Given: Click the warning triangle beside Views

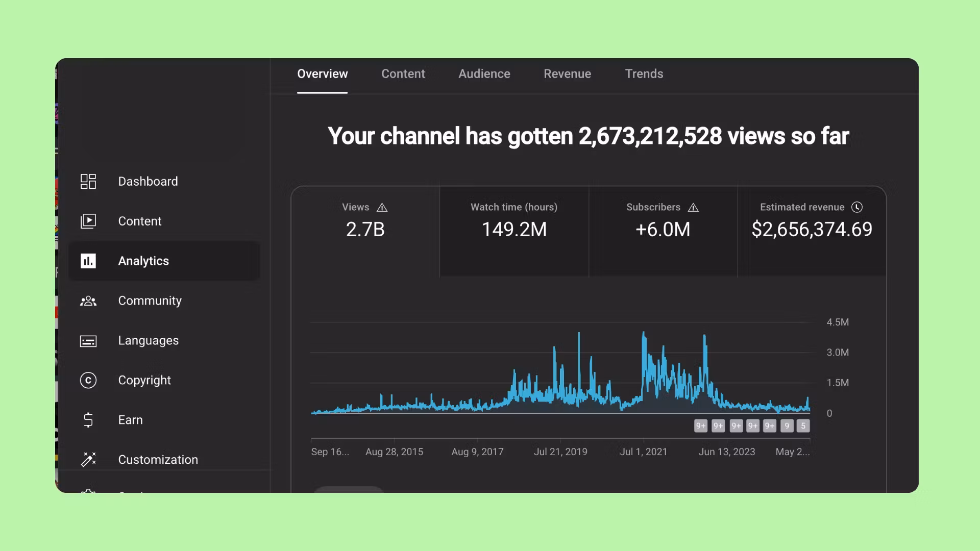Looking at the screenshot, I should click(382, 208).
